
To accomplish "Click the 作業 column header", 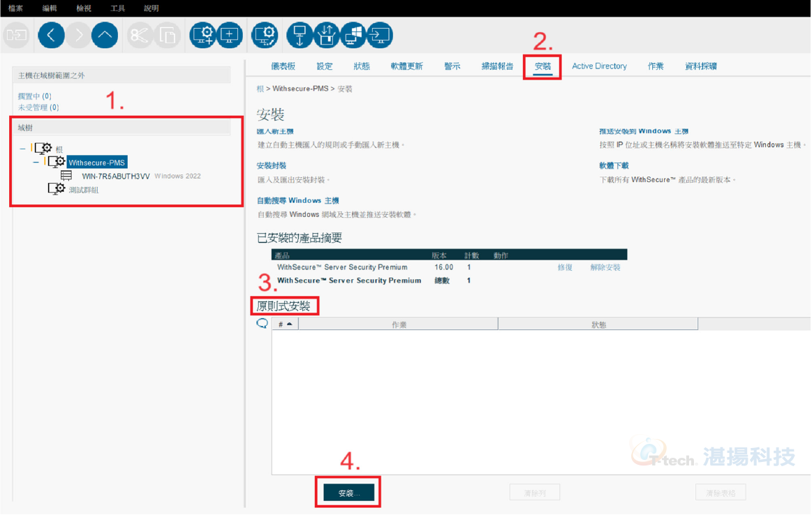I will point(398,324).
